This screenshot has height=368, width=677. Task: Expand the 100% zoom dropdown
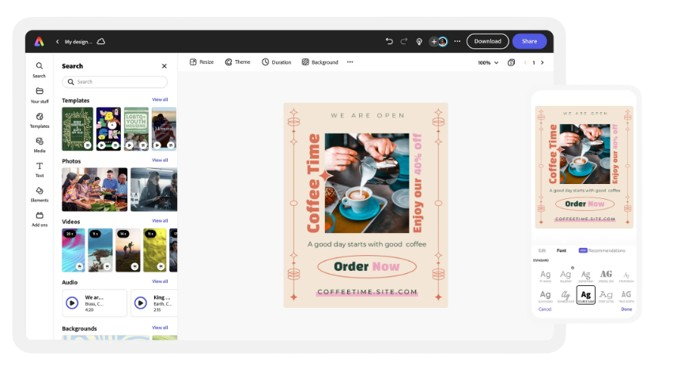pos(488,63)
